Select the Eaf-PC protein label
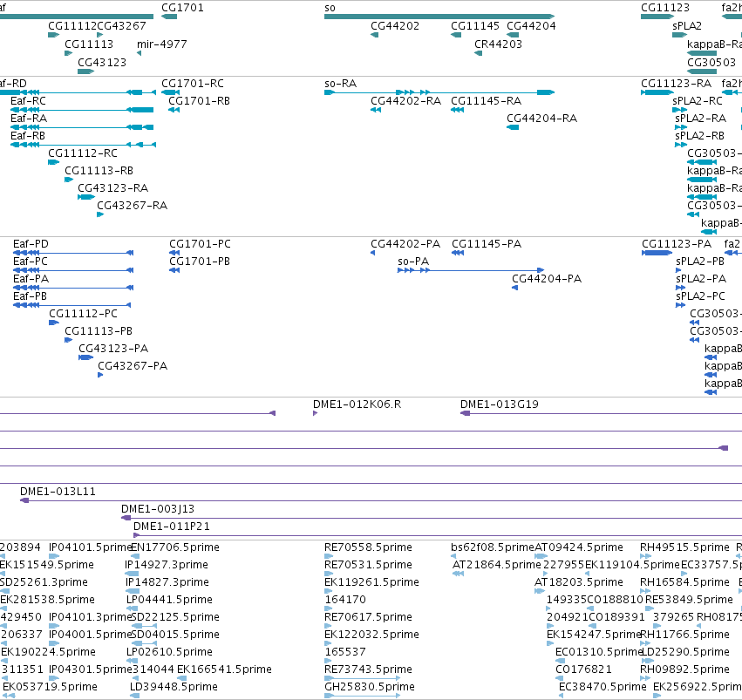742x700 pixels. click(x=31, y=262)
